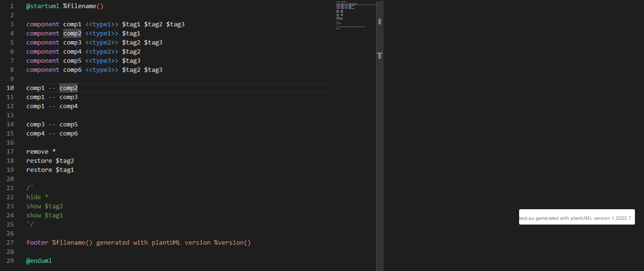This screenshot has height=271, width=644.
Task: Click commented 'hide *' on line 22
Action: pyautogui.click(x=37, y=197)
